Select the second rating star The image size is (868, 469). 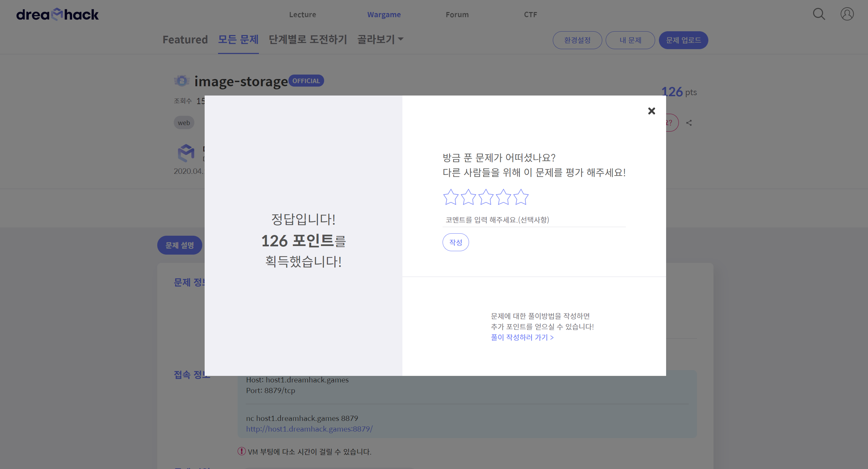(468, 197)
